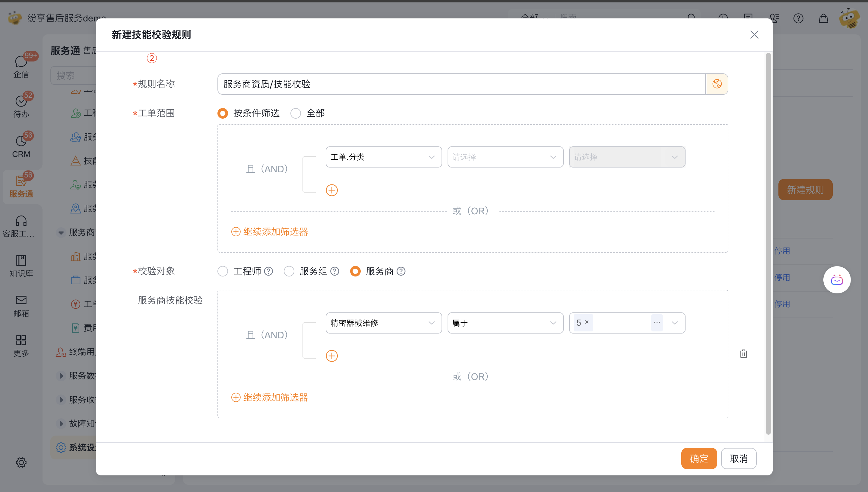
Task: Click help icon next to 工程师
Action: click(x=268, y=271)
